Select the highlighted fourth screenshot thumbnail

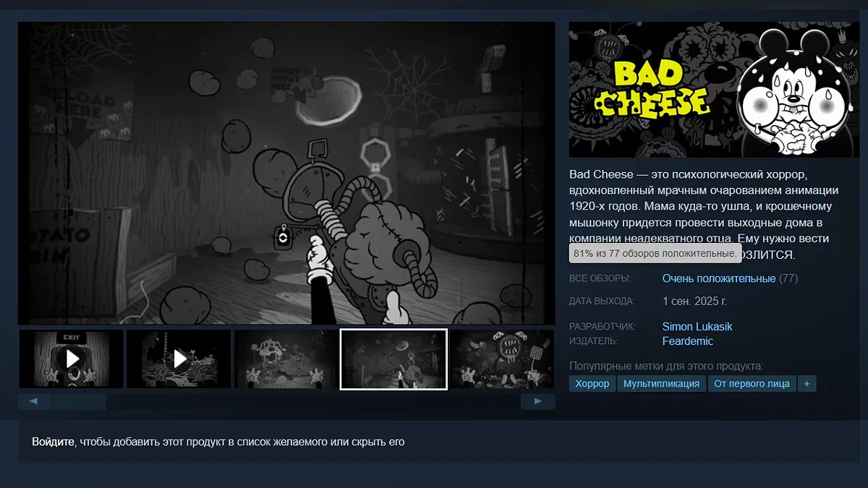[x=393, y=359]
